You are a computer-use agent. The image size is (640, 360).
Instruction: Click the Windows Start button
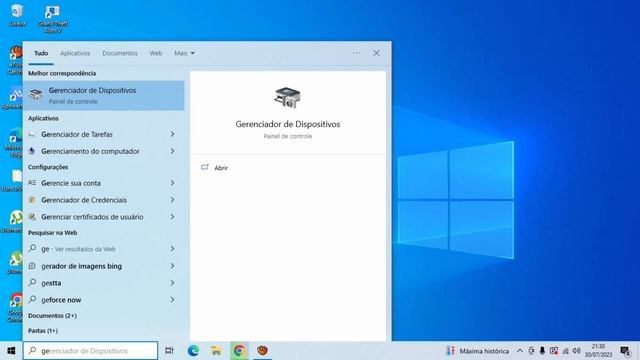[x=11, y=351]
